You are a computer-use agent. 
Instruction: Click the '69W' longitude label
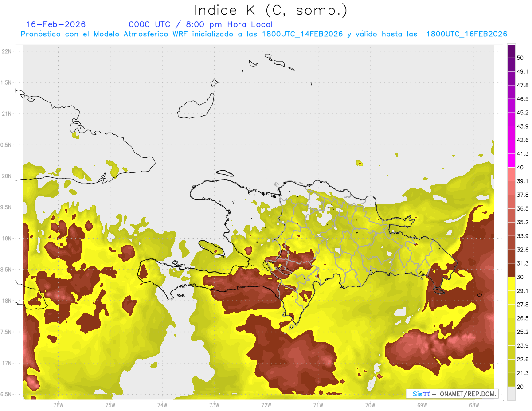point(422,406)
